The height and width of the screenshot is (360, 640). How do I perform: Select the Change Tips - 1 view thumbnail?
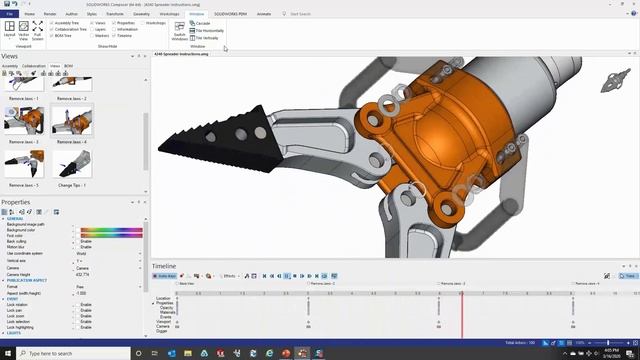[x=72, y=164]
